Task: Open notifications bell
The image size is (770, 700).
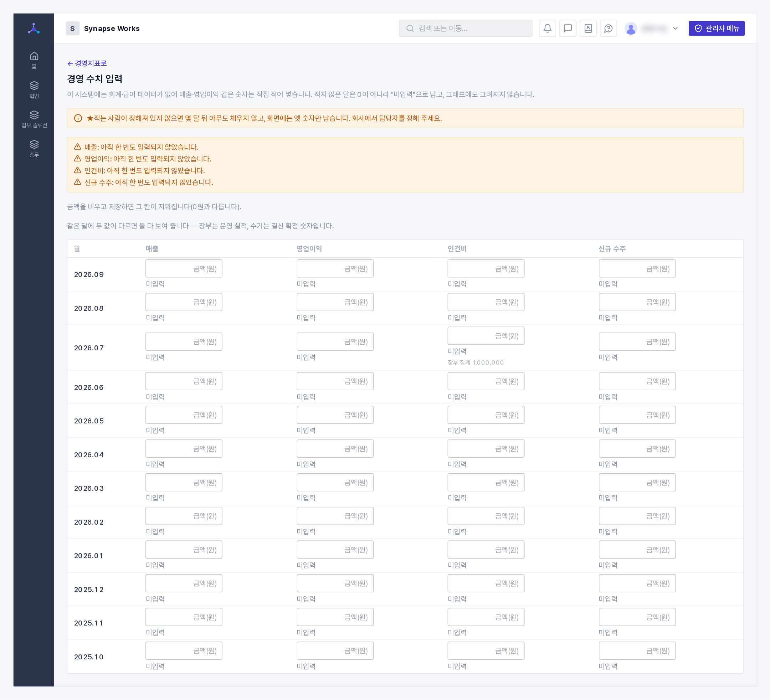Action: coord(547,28)
